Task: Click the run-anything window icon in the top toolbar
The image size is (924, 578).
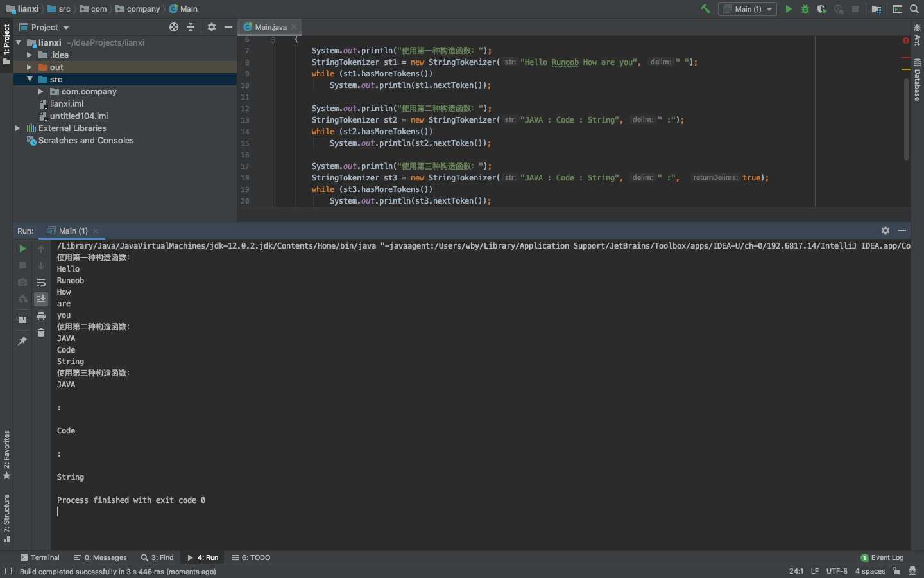Action: pyautogui.click(x=898, y=9)
